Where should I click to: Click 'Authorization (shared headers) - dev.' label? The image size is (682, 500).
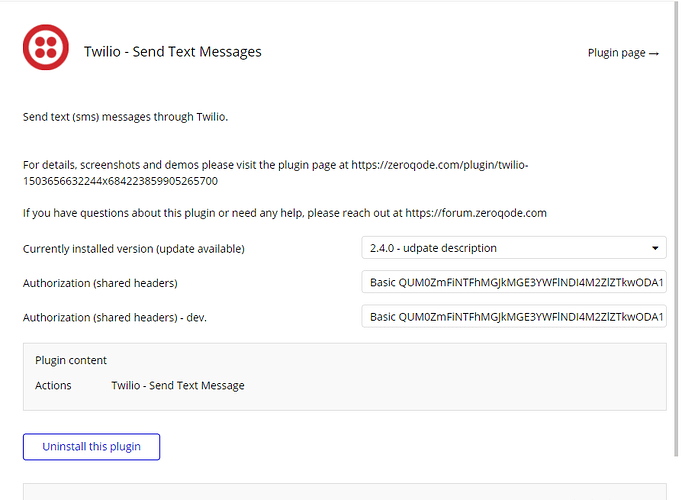click(x=115, y=318)
